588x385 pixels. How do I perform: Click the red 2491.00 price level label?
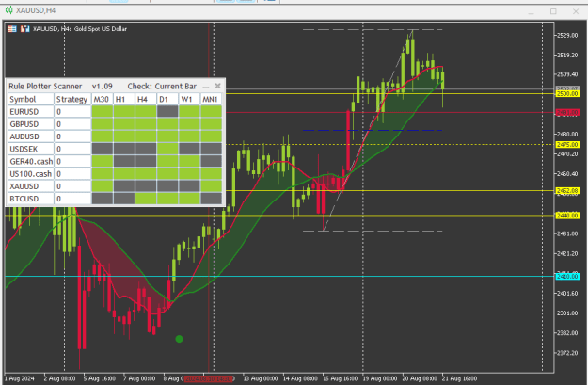567,112
